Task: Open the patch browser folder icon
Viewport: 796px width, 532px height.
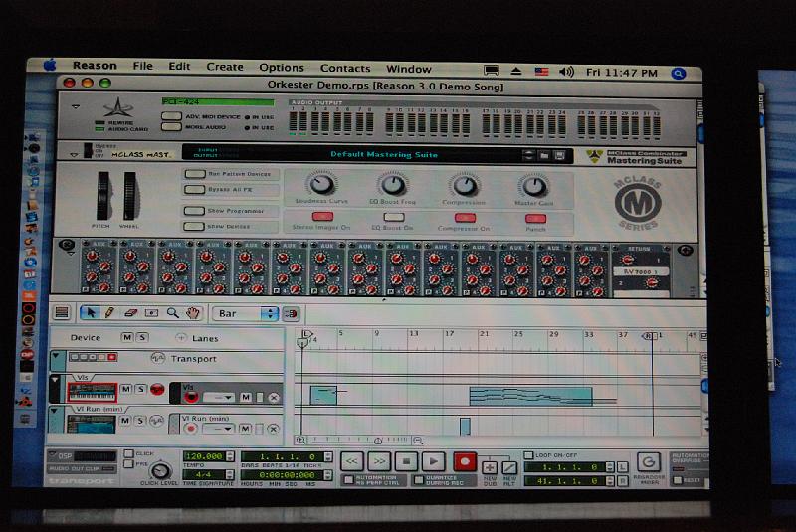Action: click(544, 155)
